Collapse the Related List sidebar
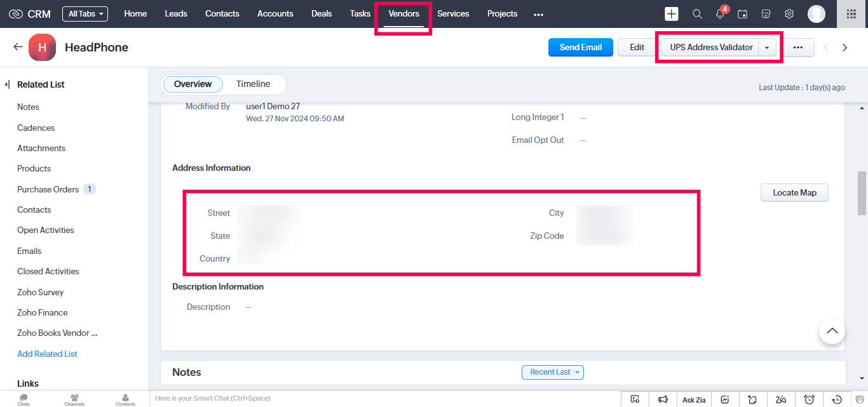Image resolution: width=868 pixels, height=407 pixels. click(x=7, y=84)
